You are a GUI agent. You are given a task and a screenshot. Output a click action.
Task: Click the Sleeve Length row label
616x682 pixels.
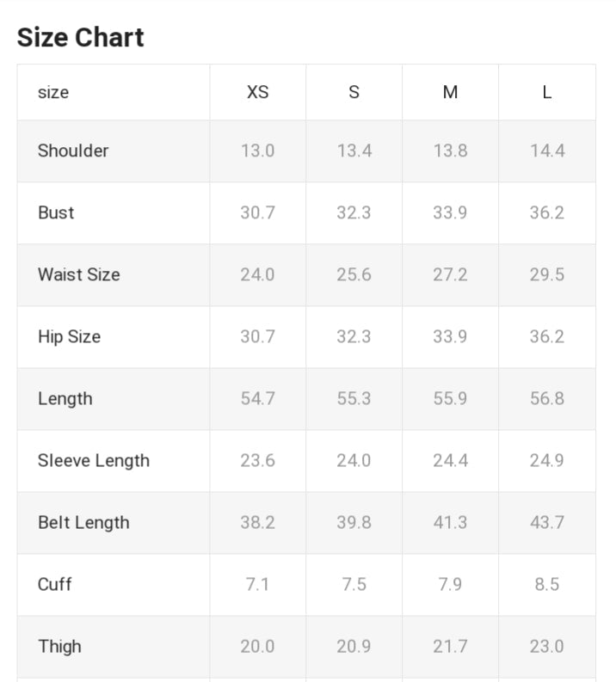(93, 460)
